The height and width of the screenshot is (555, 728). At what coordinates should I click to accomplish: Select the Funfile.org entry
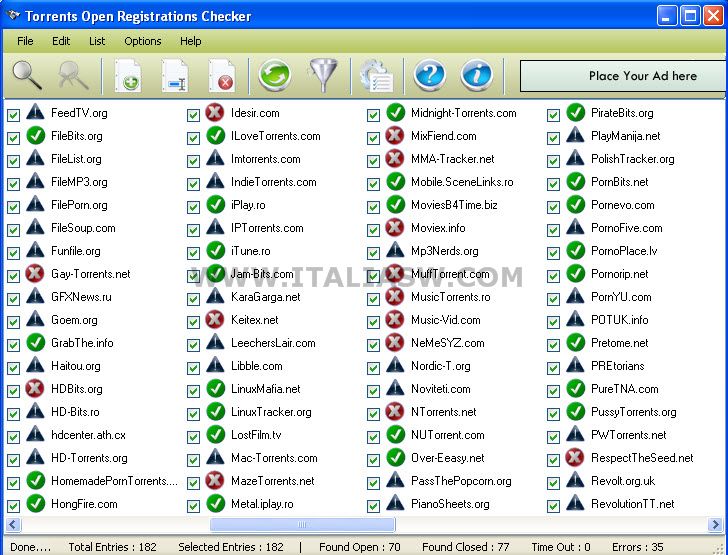pos(76,251)
